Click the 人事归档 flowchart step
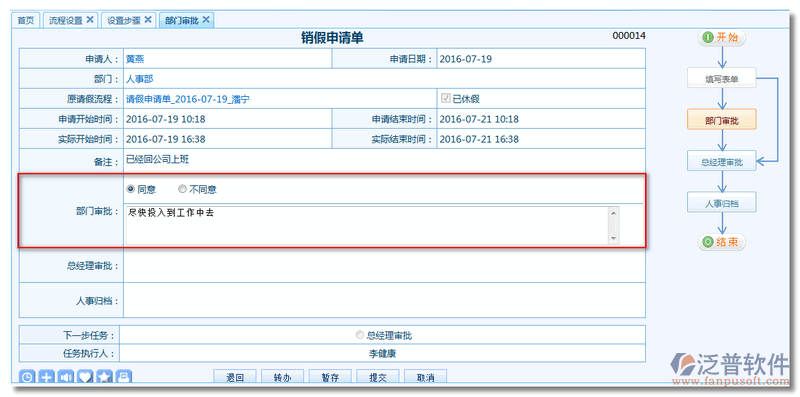The image size is (800, 397). point(721,203)
